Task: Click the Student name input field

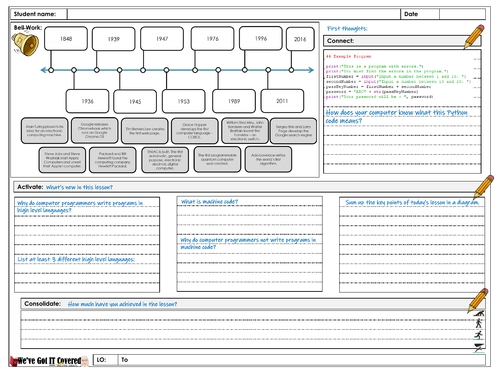Action: point(234,14)
